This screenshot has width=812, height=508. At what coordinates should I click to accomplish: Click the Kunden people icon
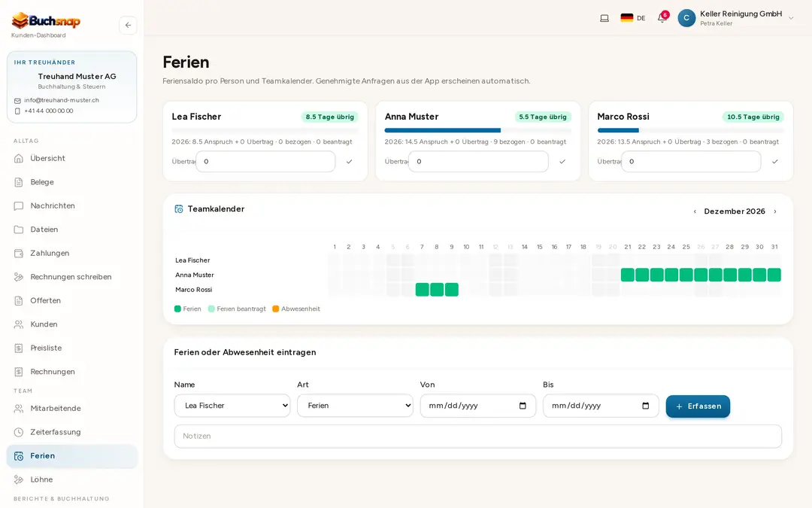tap(19, 324)
